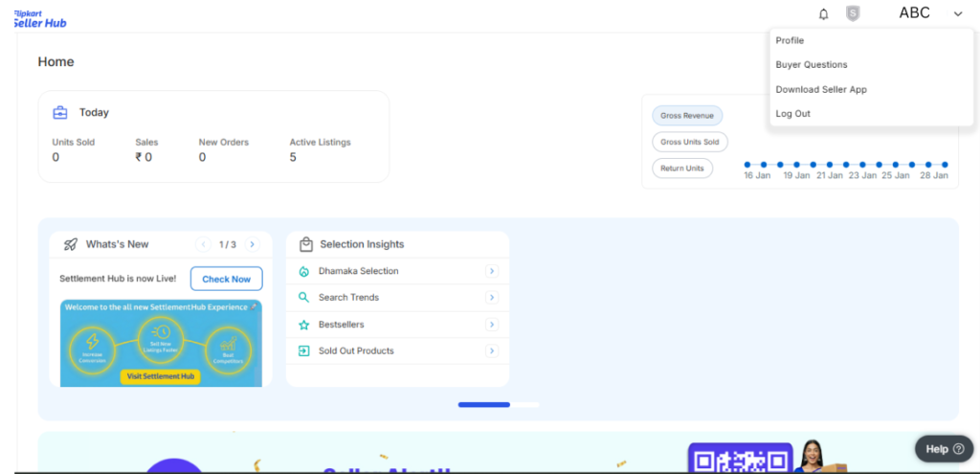Click the Active Listings value 5
This screenshot has width=980, height=474.
pyautogui.click(x=293, y=157)
